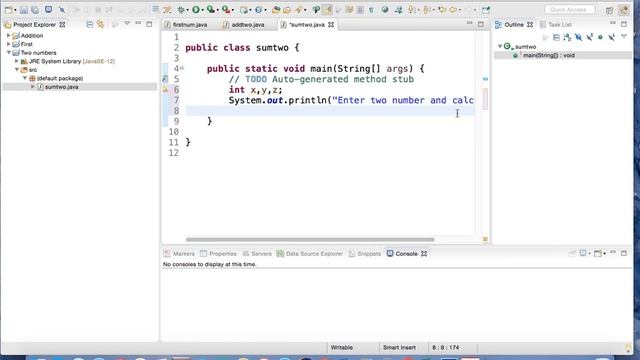Collapse the src folder

pyautogui.click(x=17, y=70)
